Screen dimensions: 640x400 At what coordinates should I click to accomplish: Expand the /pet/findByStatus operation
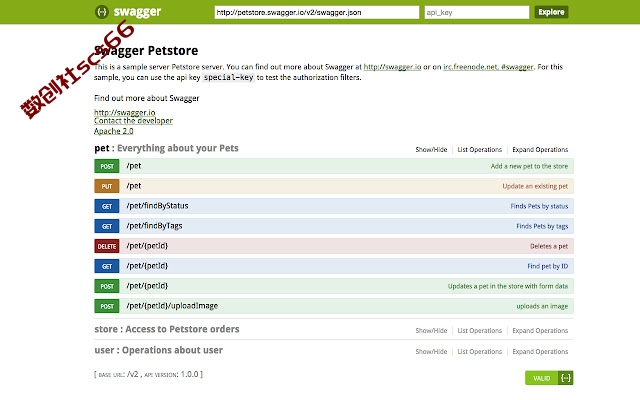157,206
